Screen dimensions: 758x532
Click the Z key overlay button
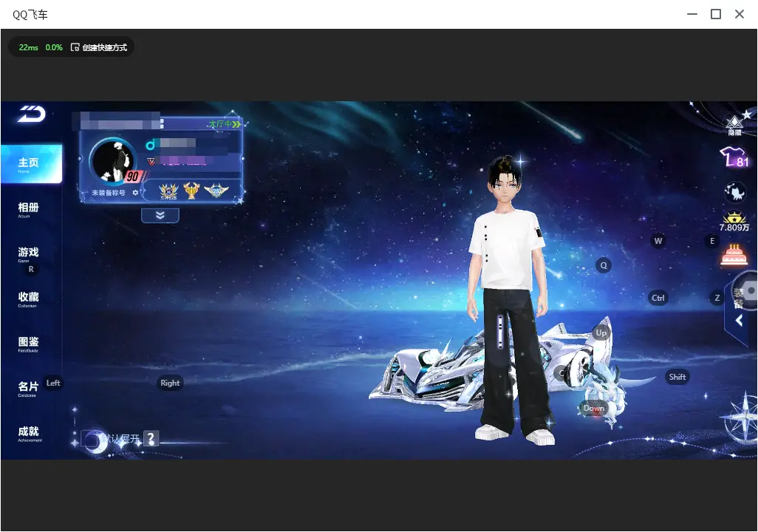pos(717,298)
